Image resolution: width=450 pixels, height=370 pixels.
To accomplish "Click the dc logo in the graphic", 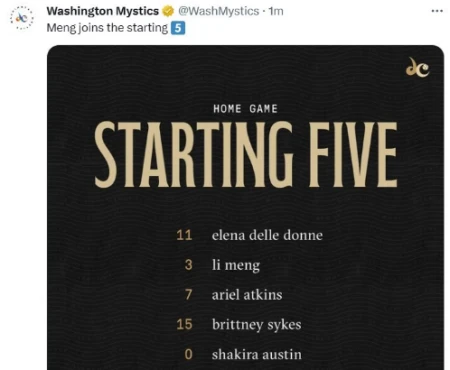I will (417, 67).
